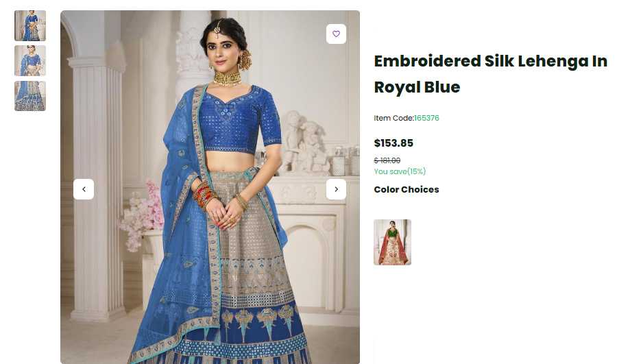View the second gallery thumbnail
This screenshot has width=630, height=364.
click(30, 60)
